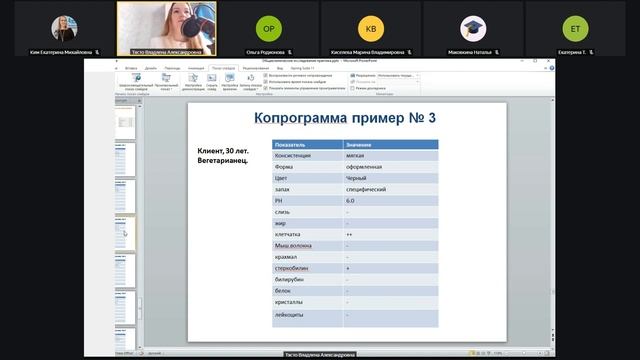Select participant avatar OP Ольга Родионова
Screen dimensions: 640x360
[269, 29]
